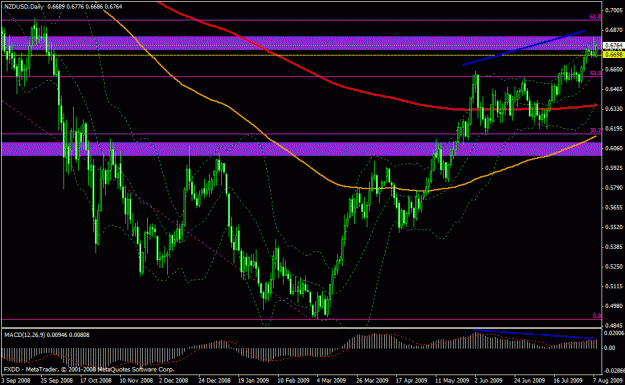
Task: Click the 10 Nov 2008 date label
Action: click(x=136, y=381)
